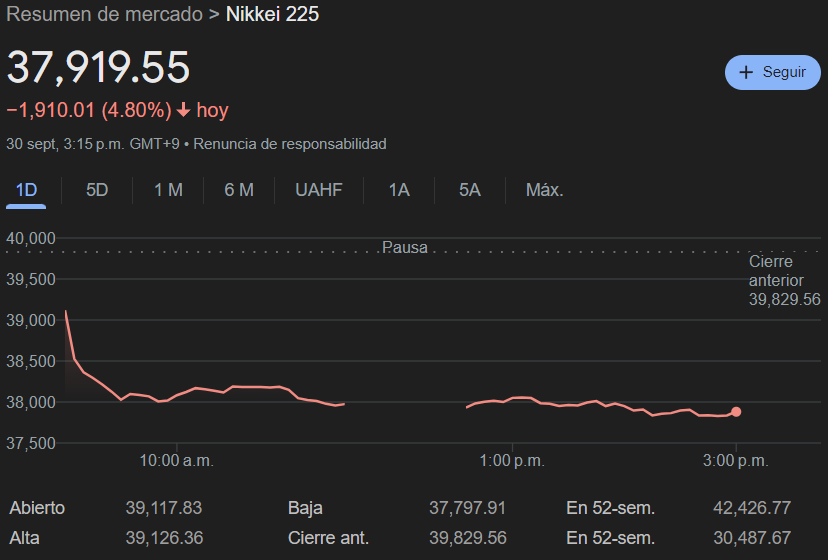
Task: Click the 52-week low value 30,487.67
Action: (x=752, y=538)
